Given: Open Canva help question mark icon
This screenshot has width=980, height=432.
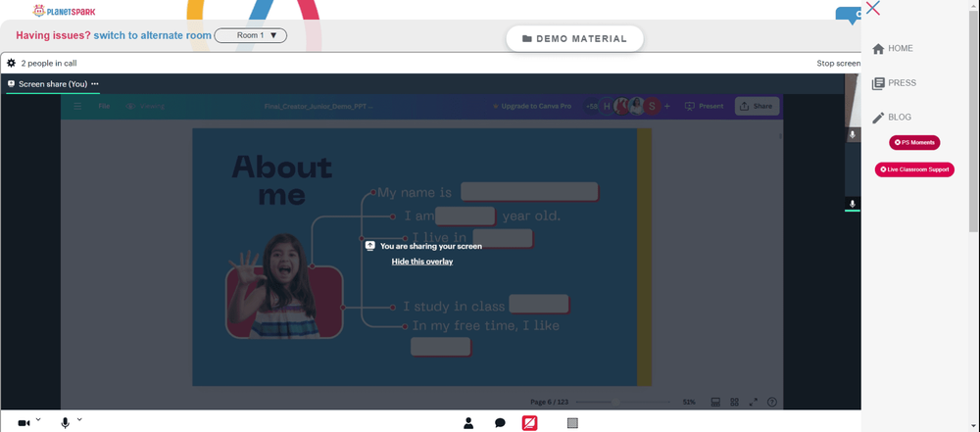Looking at the screenshot, I should tap(772, 402).
